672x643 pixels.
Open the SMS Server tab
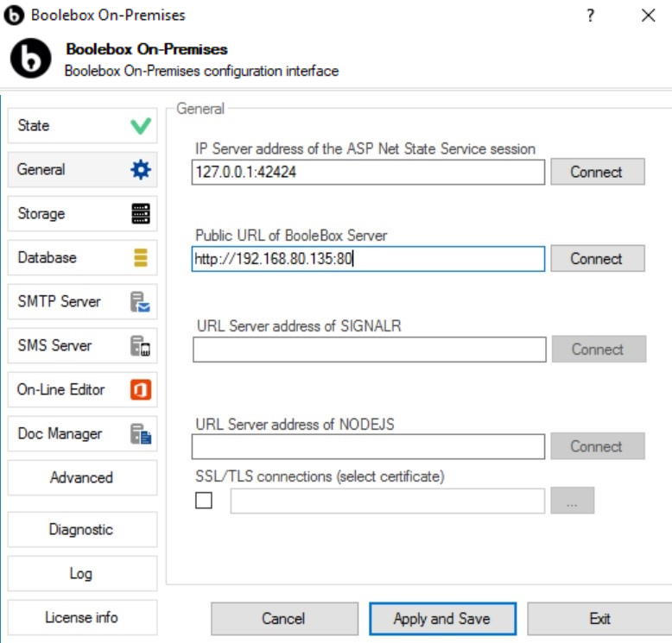pos(82,346)
